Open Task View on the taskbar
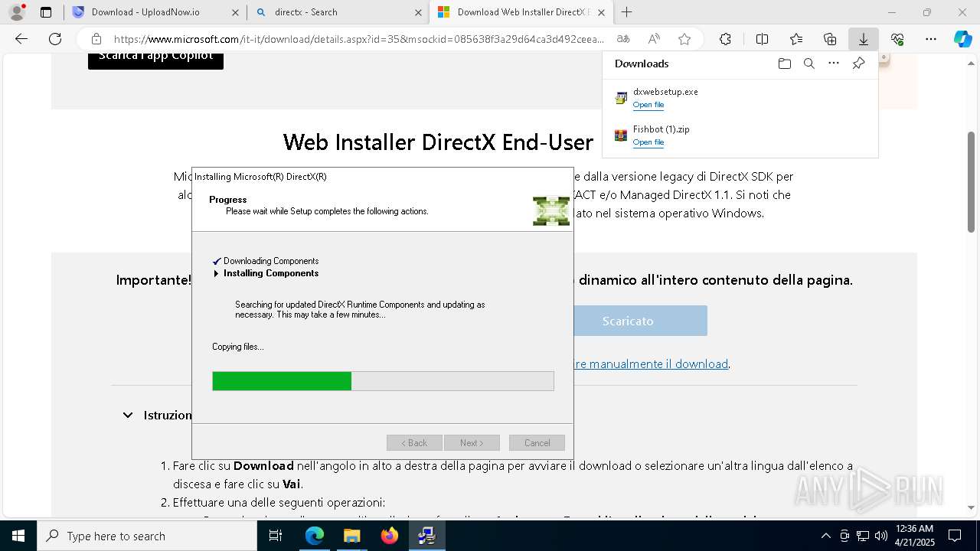This screenshot has width=980, height=551. tap(276, 536)
